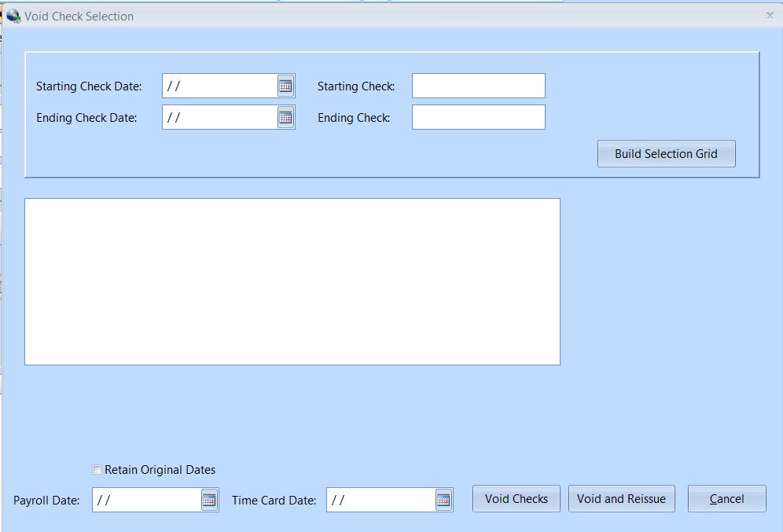Open calendar for Starting Check Date
This screenshot has width=783, height=532.
tap(285, 86)
